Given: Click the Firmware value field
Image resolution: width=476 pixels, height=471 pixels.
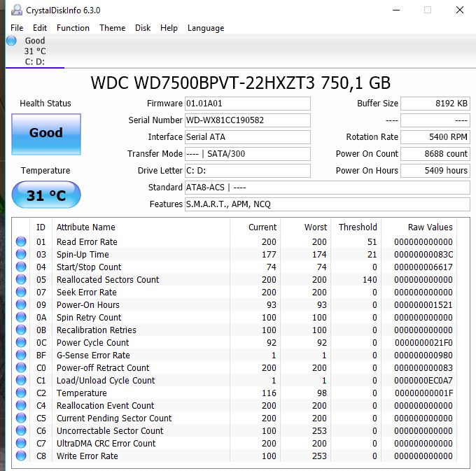Looking at the screenshot, I should pyautogui.click(x=247, y=104).
